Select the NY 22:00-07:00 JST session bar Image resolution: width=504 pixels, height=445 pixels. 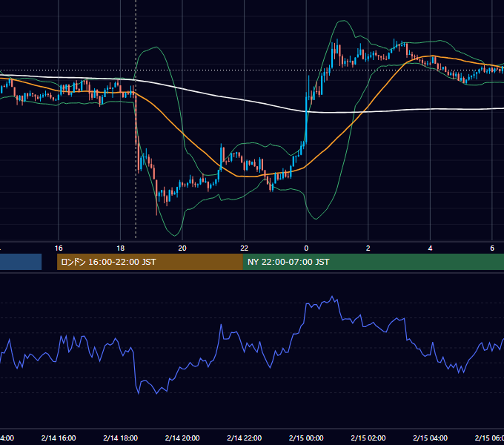click(373, 262)
